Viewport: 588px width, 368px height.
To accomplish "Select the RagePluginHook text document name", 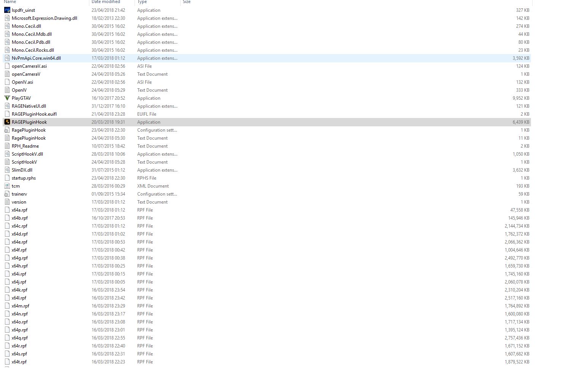I will (x=29, y=138).
